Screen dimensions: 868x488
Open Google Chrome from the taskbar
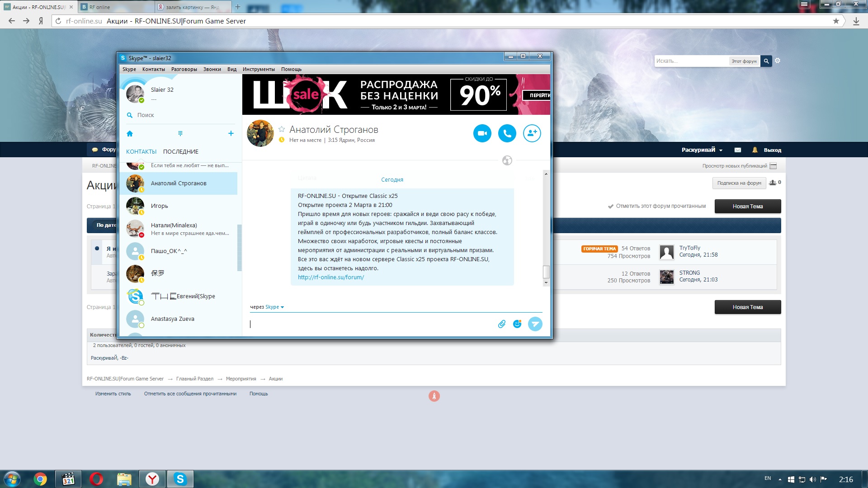point(40,479)
